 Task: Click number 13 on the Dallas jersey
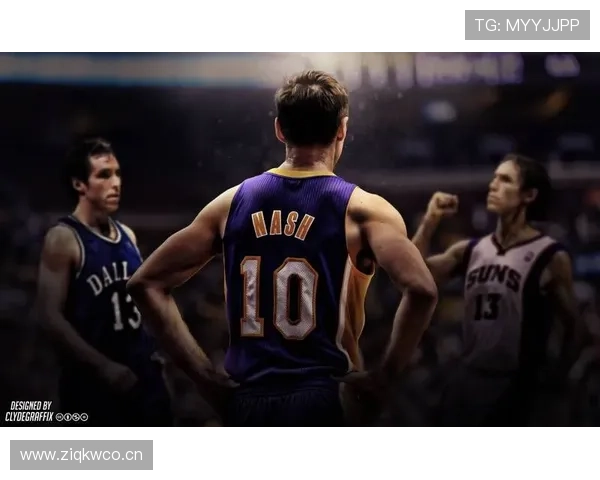[x=125, y=311]
